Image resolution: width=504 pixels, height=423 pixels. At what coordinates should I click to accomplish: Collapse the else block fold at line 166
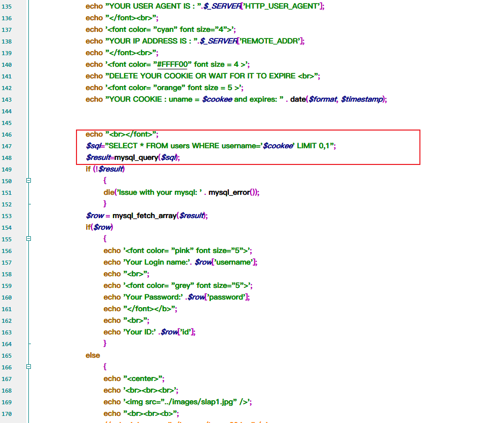click(x=28, y=367)
